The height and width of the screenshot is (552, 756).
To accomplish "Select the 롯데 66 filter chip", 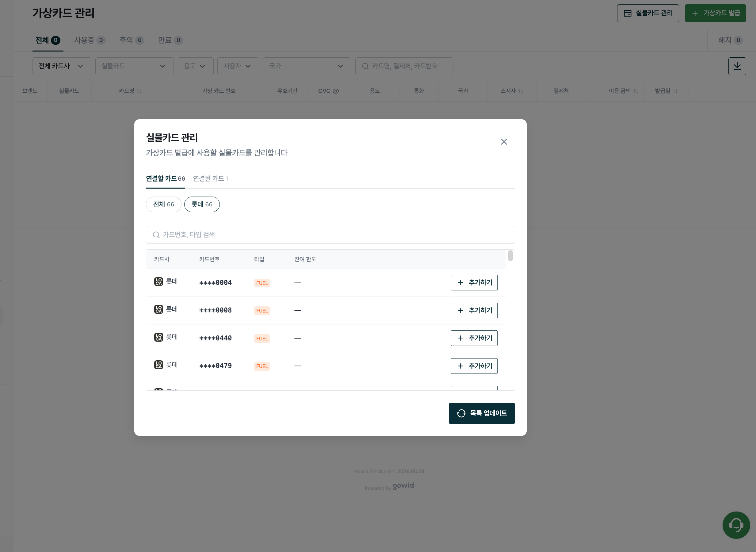I will tap(202, 204).
